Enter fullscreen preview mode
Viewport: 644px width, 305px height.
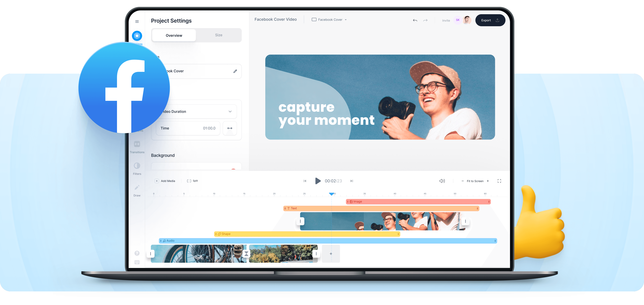coord(499,181)
